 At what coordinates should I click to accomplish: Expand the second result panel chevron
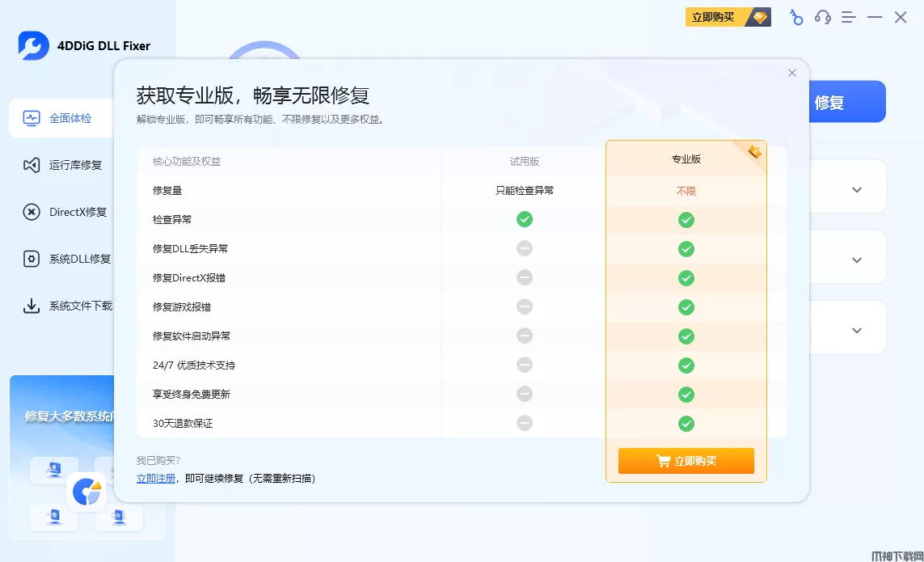point(857,260)
